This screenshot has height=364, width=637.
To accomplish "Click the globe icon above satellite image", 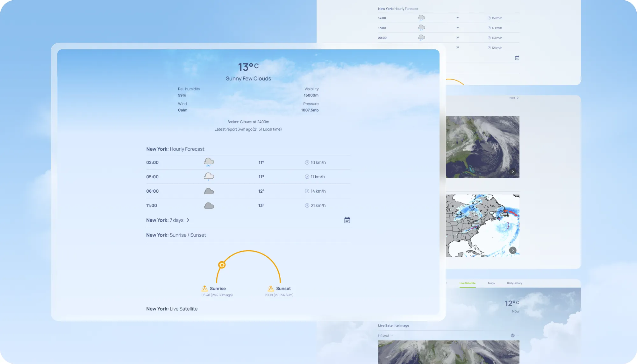I will (512, 335).
